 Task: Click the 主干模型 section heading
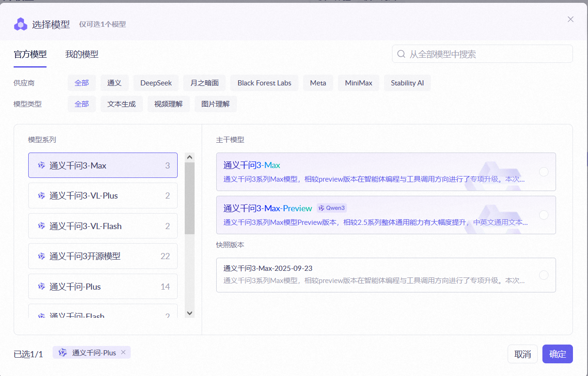pos(230,140)
